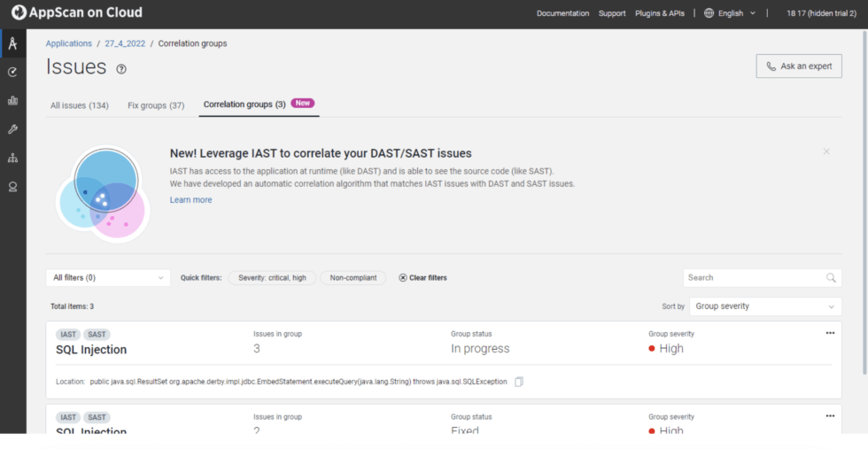Click the Clear filters button
This screenshot has width=868, height=449.
pyautogui.click(x=423, y=278)
